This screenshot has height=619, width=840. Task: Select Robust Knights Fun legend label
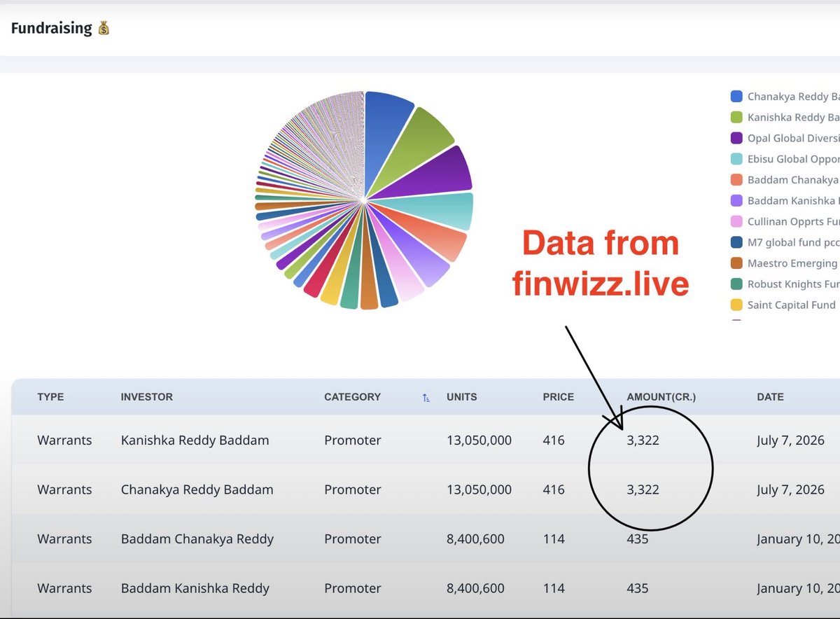pos(793,284)
